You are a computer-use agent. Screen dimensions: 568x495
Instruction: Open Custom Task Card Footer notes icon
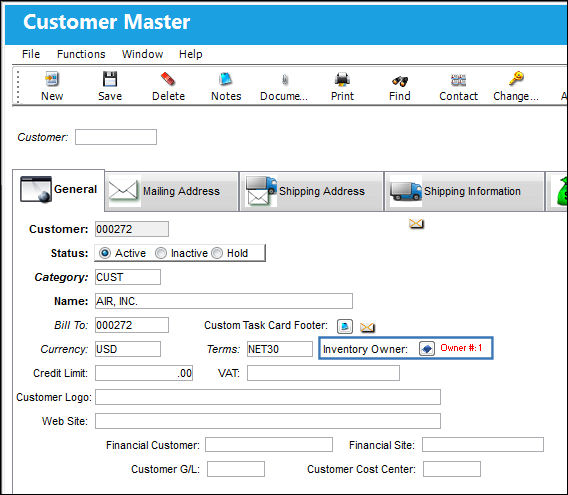[344, 326]
